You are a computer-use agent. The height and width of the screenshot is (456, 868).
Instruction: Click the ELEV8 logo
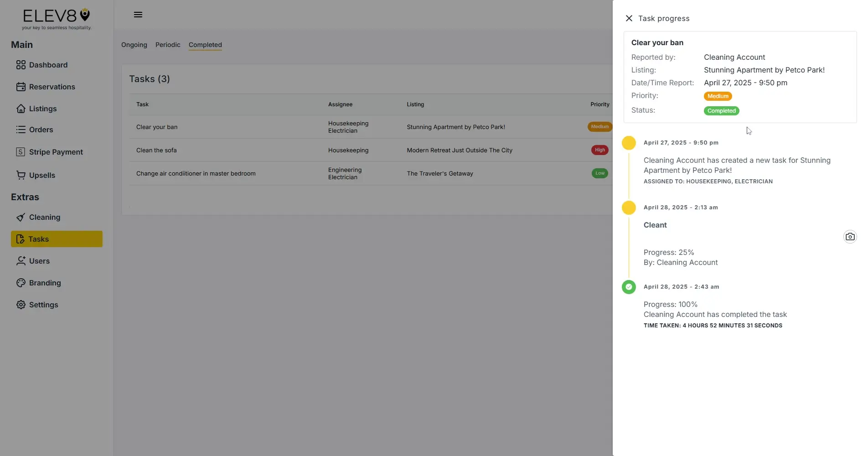click(56, 18)
